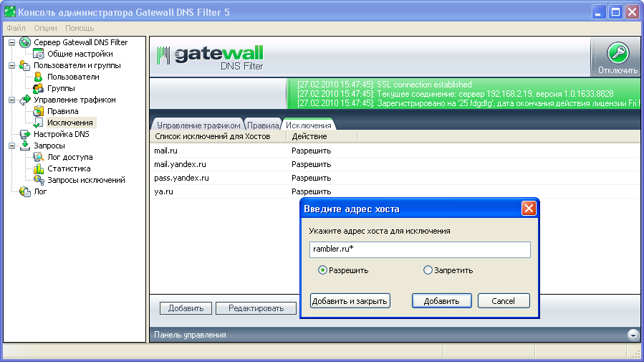644x362 pixels.
Task: Click the Статистика chart icon
Action: 39,168
